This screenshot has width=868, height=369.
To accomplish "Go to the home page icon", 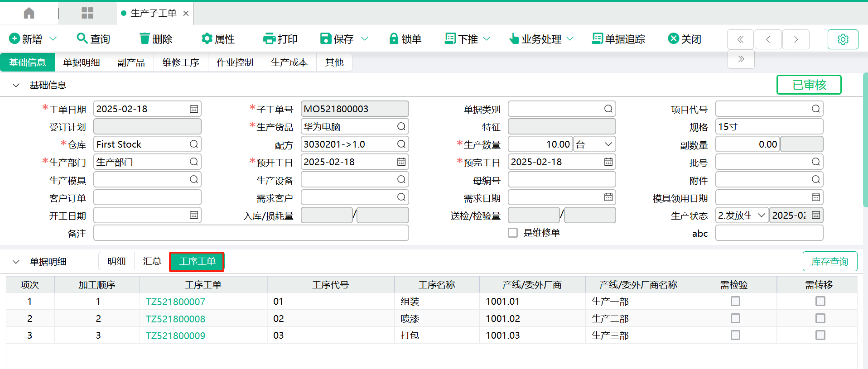I will coord(29,13).
